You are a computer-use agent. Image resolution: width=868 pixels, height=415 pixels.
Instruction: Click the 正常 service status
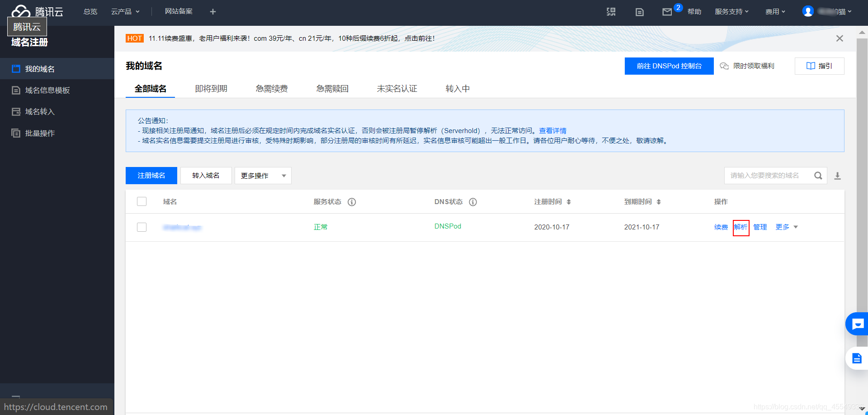point(321,227)
